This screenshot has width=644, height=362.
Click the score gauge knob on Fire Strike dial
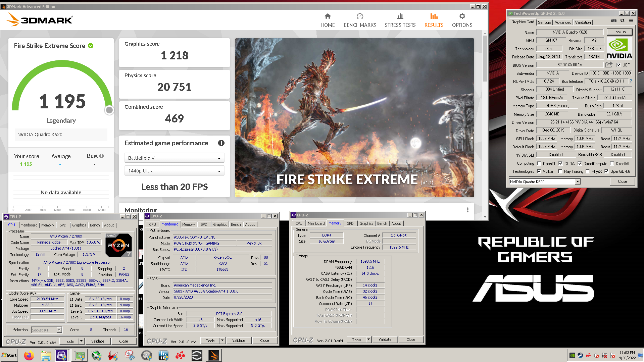pos(109,110)
